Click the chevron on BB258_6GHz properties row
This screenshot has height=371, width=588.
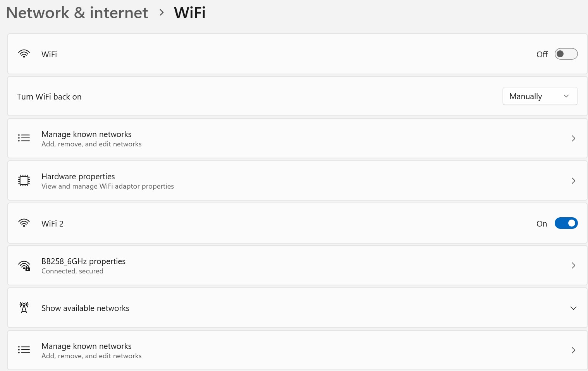pos(573,265)
